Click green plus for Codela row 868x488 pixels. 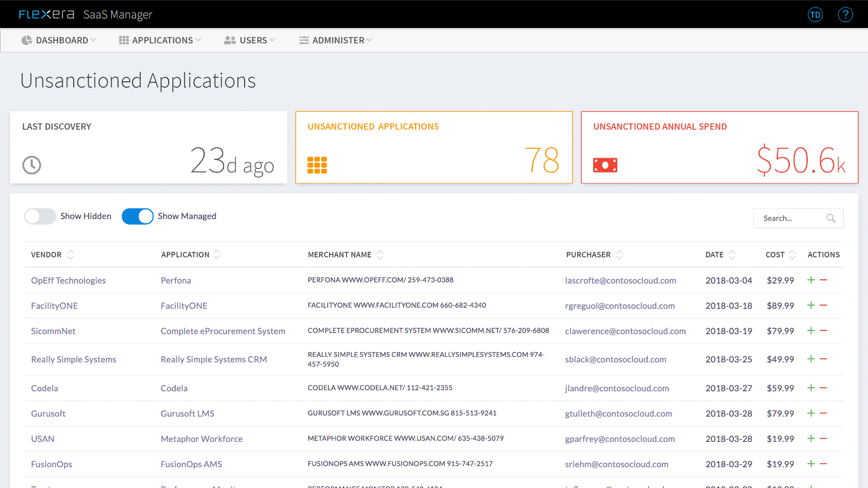pyautogui.click(x=811, y=388)
